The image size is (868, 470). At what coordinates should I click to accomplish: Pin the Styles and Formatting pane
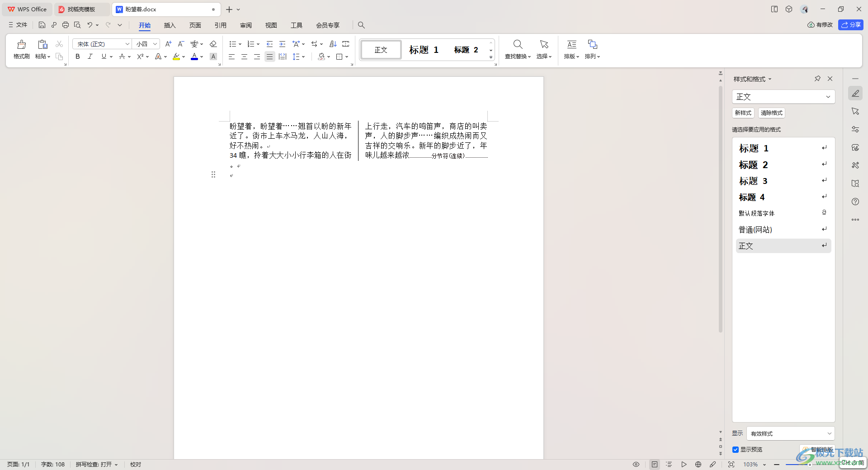point(817,79)
